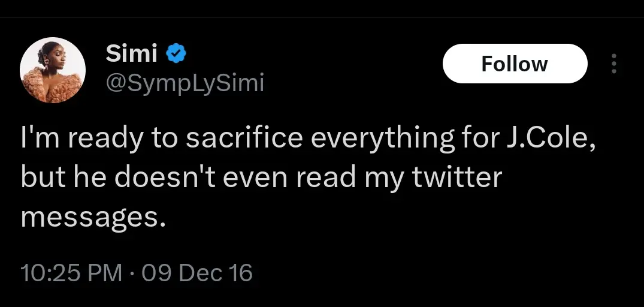Open the 10:25 PM timestamp

70,273
